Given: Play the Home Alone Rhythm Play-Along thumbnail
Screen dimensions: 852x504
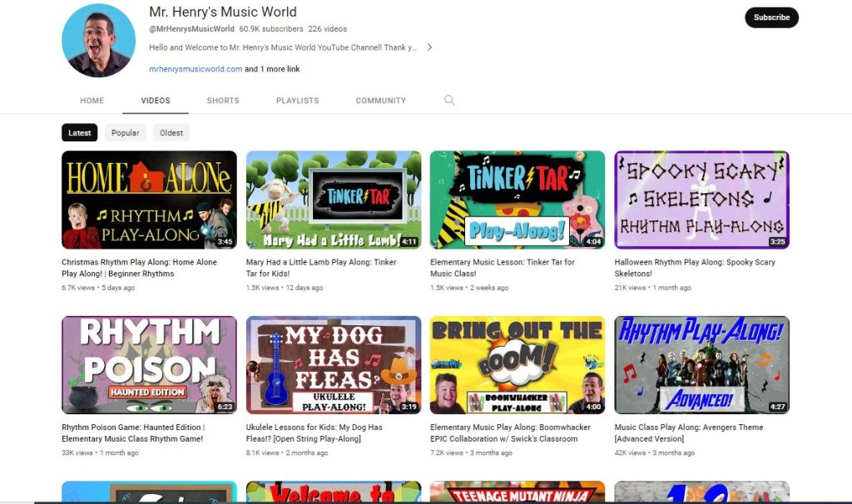Looking at the screenshot, I should pyautogui.click(x=149, y=200).
